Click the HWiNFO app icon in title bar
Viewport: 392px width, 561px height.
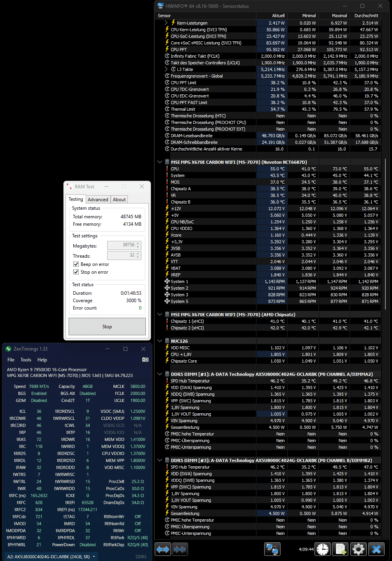tap(161, 6)
